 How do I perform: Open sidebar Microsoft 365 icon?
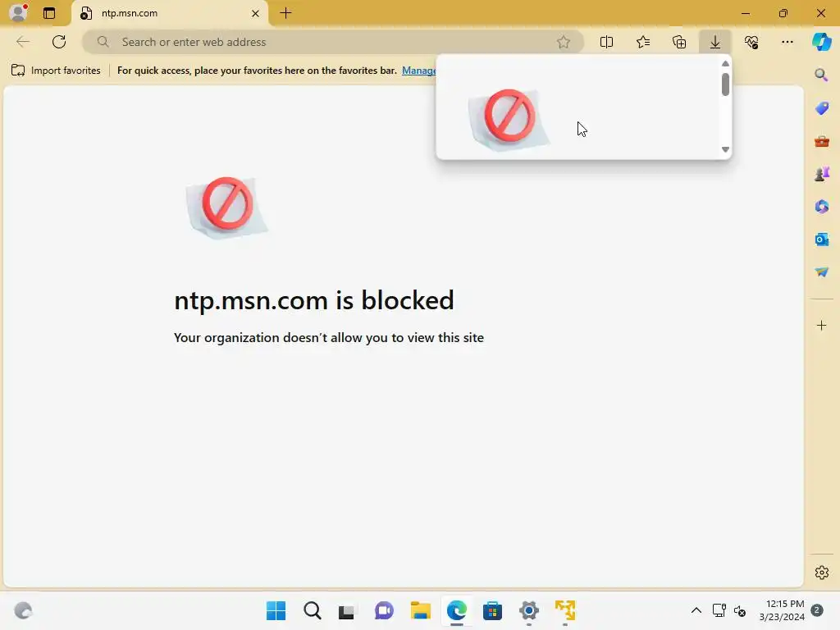click(x=821, y=206)
